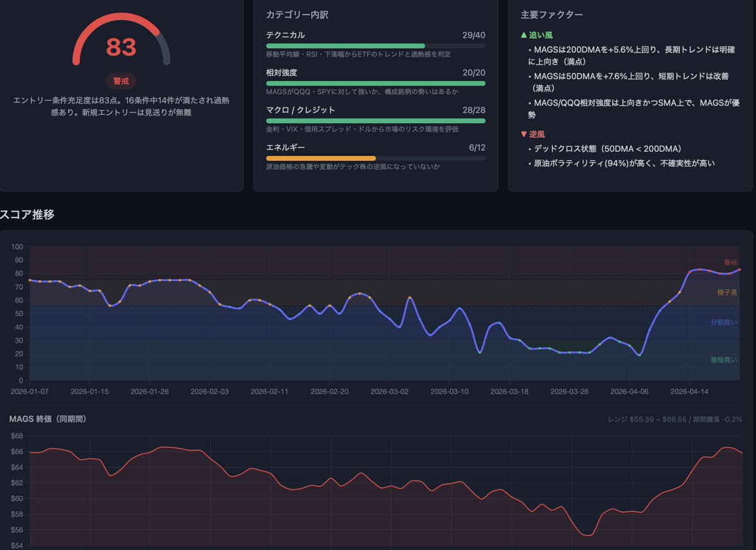This screenshot has height=550, width=756.
Task: Click the green triangle icon beside 追い風
Action: point(524,35)
